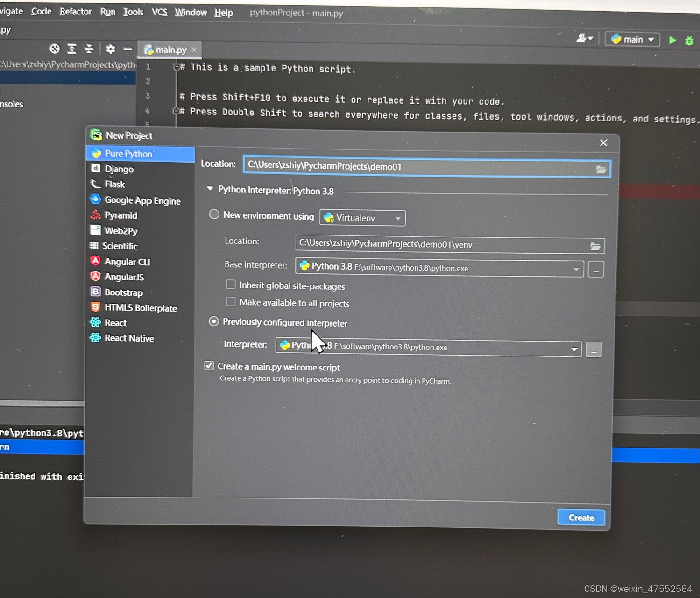The width and height of the screenshot is (700, 598).
Task: Open the Help menu
Action: point(224,13)
